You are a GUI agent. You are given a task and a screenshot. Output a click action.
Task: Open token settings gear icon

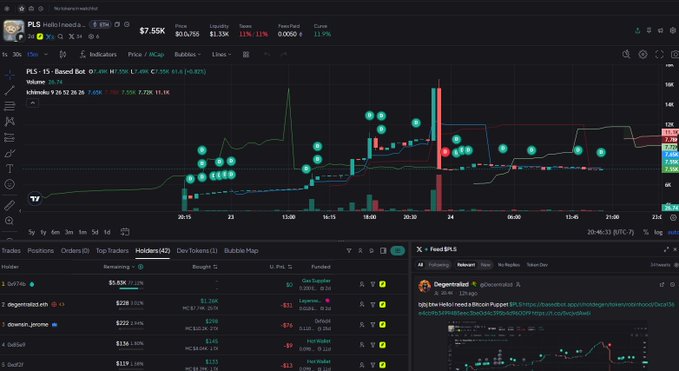tap(673, 30)
